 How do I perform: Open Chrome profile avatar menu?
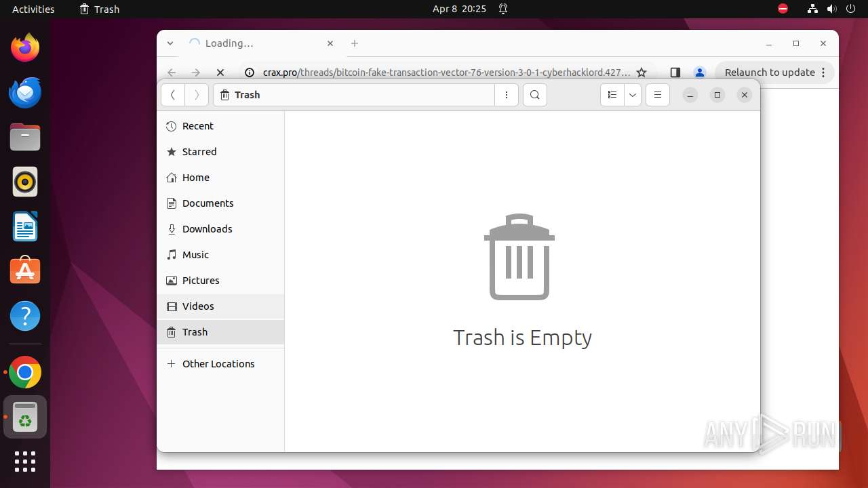(700, 73)
